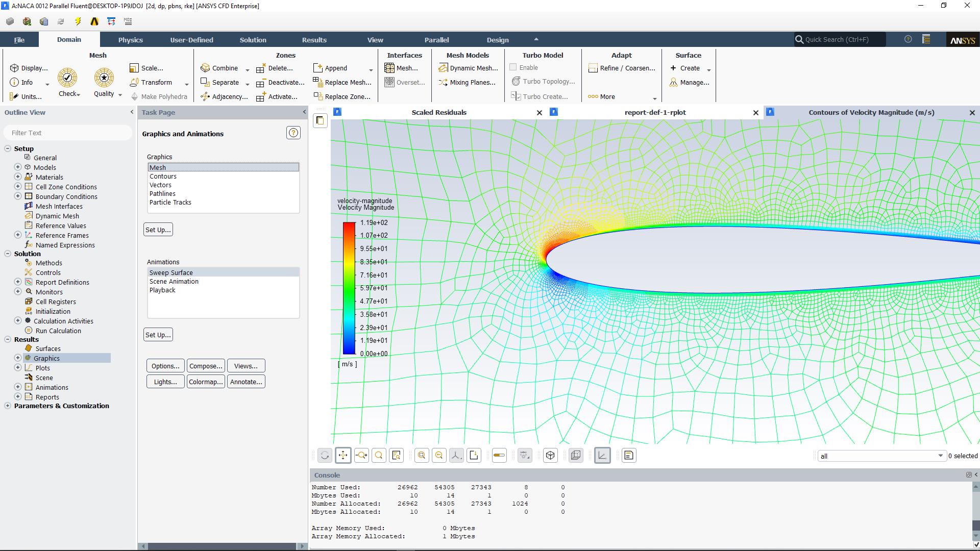Select the pan view tool in viewport toolbar
The height and width of the screenshot is (551, 980).
pos(343,456)
